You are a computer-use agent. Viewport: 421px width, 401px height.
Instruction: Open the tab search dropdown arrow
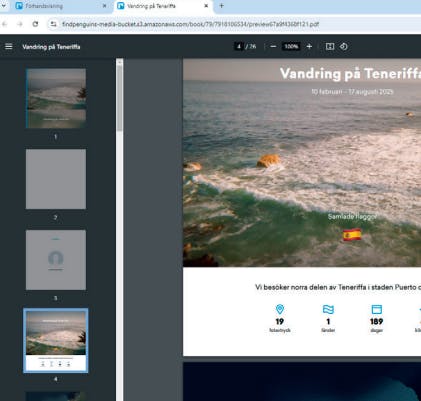tap(4, 6)
